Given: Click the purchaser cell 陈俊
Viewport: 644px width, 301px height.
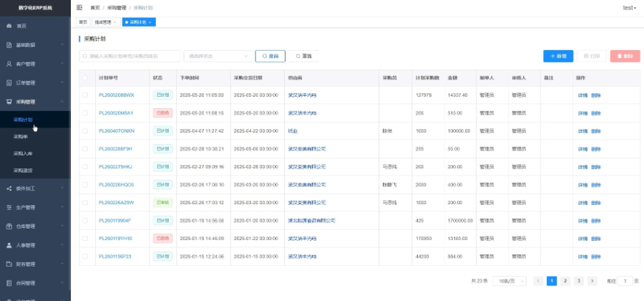Looking at the screenshot, I should pos(387,130).
